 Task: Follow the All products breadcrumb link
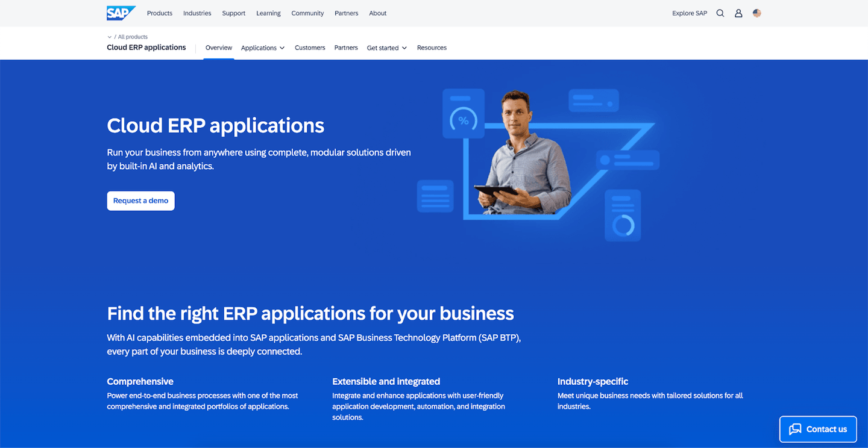click(x=133, y=37)
